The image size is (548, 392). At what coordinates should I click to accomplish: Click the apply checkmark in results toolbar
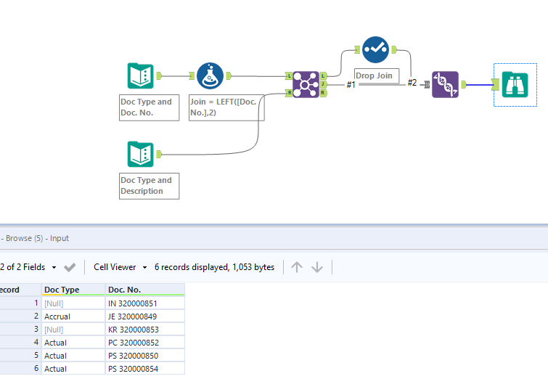point(70,268)
